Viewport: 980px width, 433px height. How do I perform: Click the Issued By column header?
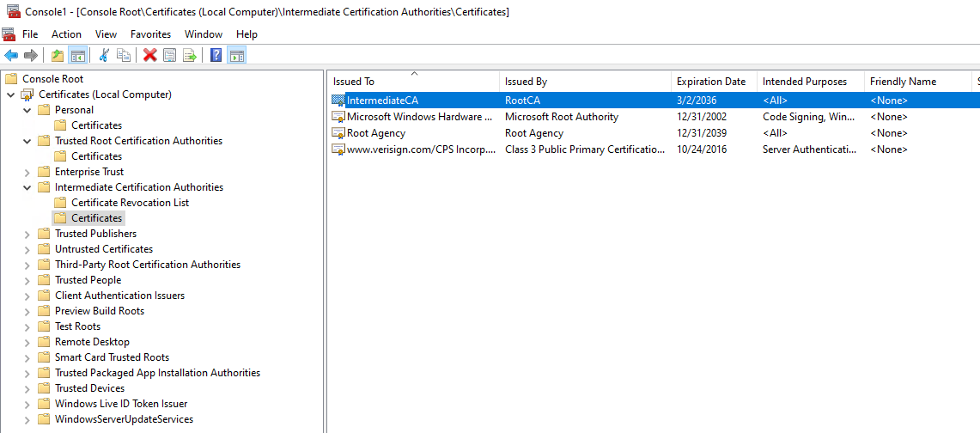pos(526,82)
